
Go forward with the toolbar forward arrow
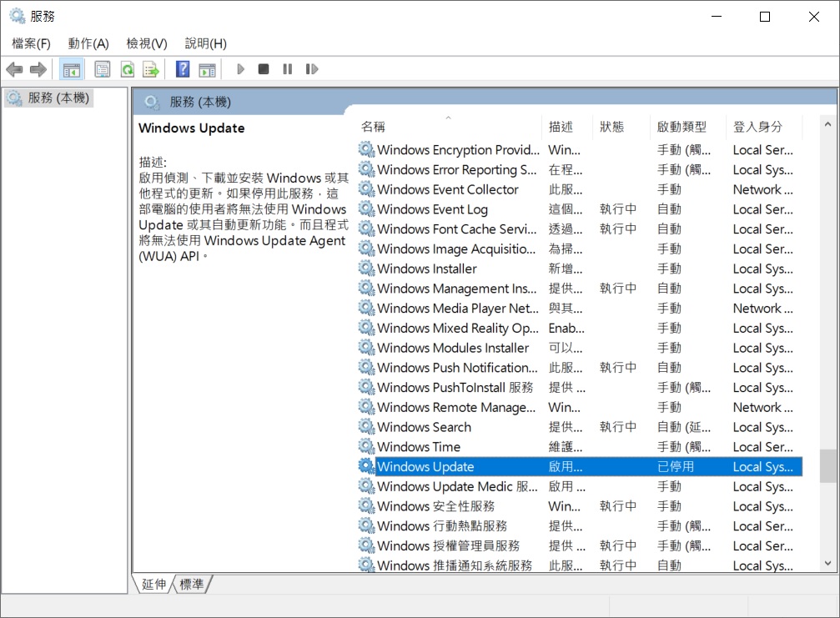click(38, 69)
